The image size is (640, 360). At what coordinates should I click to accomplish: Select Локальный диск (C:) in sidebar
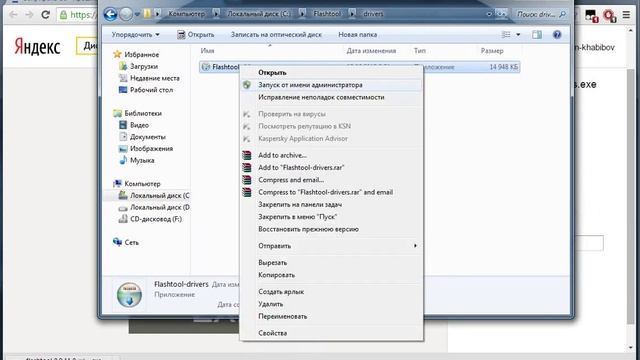click(x=159, y=196)
